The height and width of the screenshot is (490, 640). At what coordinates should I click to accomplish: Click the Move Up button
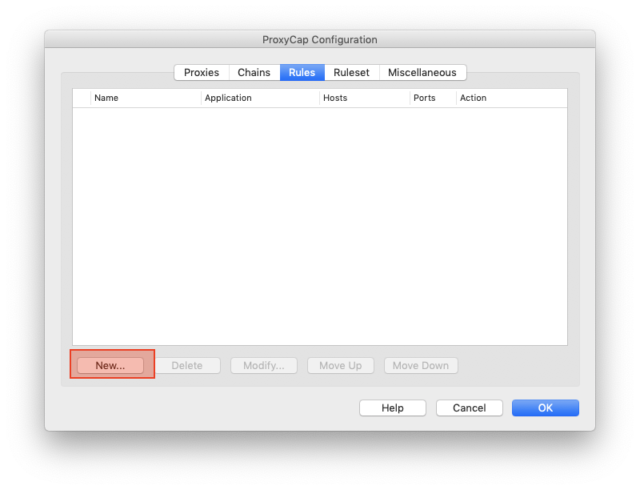tap(340, 365)
